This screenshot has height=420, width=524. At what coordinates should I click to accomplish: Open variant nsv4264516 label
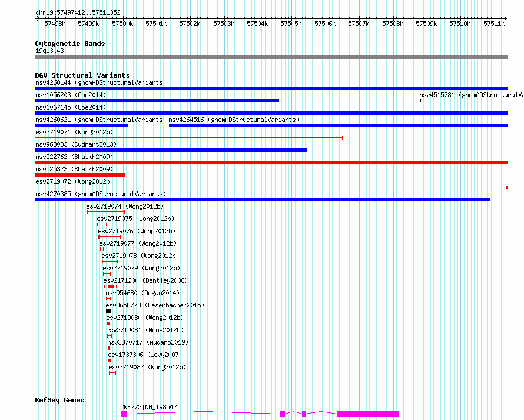(x=234, y=120)
